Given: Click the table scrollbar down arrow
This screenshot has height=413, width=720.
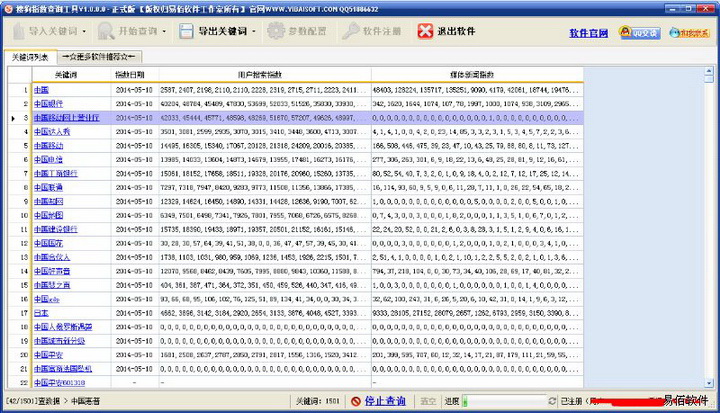Looking at the screenshot, I should (709, 382).
